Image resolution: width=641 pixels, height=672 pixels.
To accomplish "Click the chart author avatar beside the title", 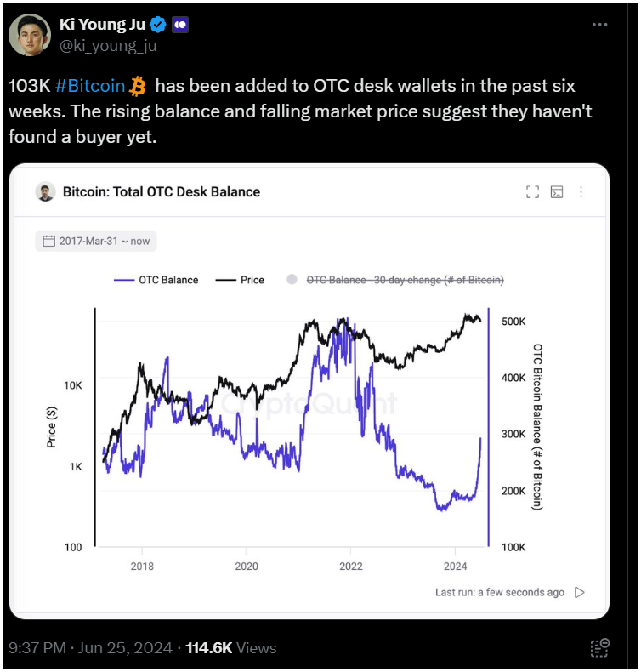I will coord(45,191).
